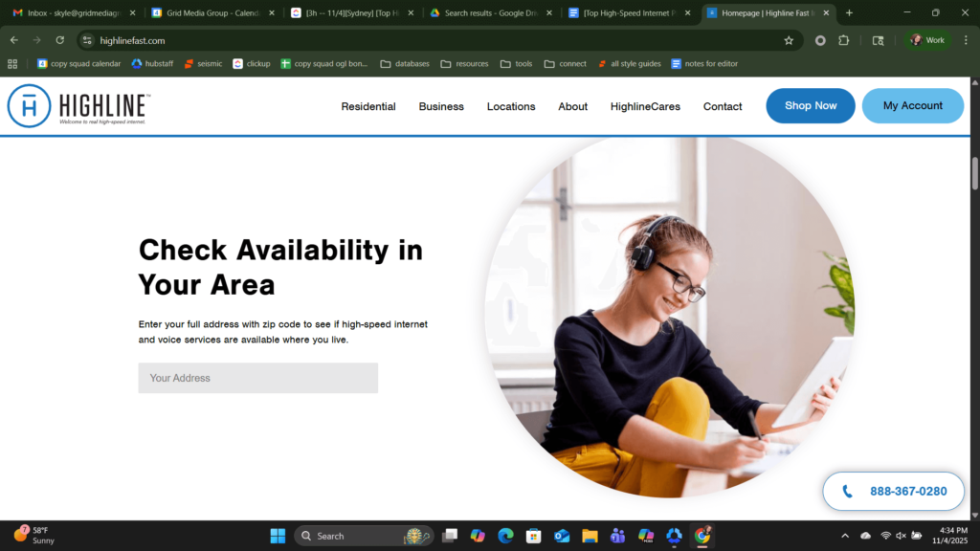Bookmark this page with the star icon
The image size is (980, 551).
[x=789, y=40]
